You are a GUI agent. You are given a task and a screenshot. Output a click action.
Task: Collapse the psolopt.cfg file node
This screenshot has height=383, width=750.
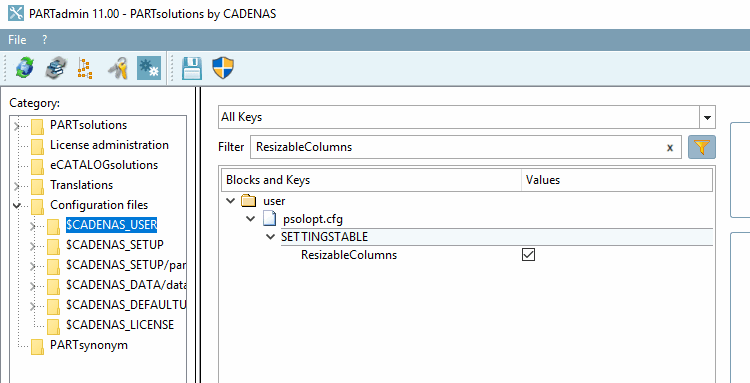[251, 219]
